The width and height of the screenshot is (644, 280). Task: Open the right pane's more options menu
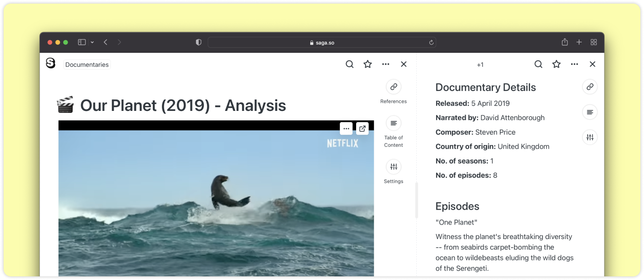point(574,65)
